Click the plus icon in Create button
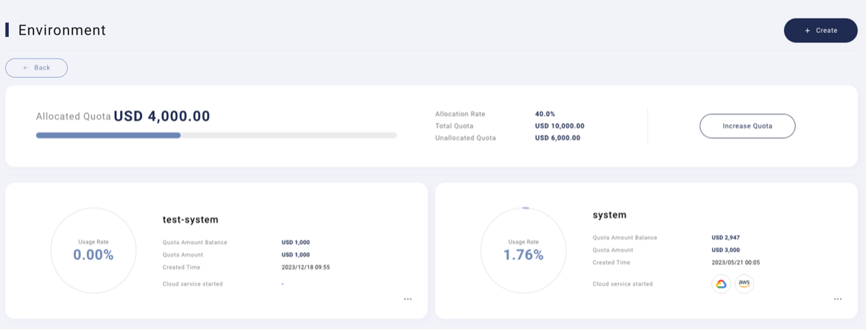 pyautogui.click(x=807, y=31)
